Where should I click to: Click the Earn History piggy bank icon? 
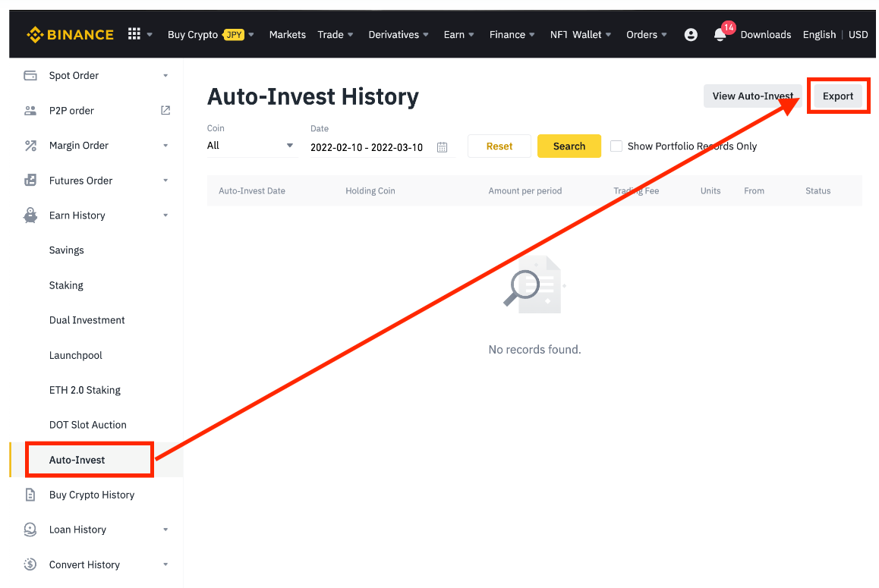[30, 215]
